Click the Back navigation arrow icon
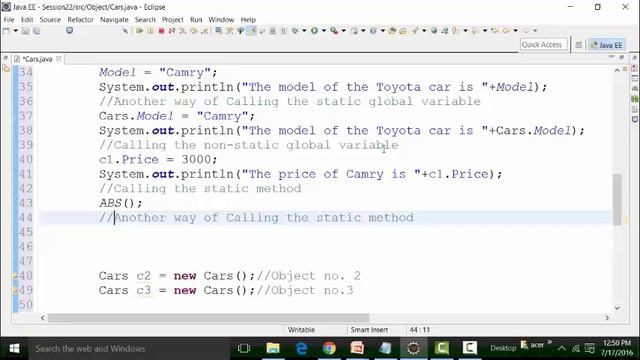This screenshot has height=360, width=640. (x=506, y=31)
